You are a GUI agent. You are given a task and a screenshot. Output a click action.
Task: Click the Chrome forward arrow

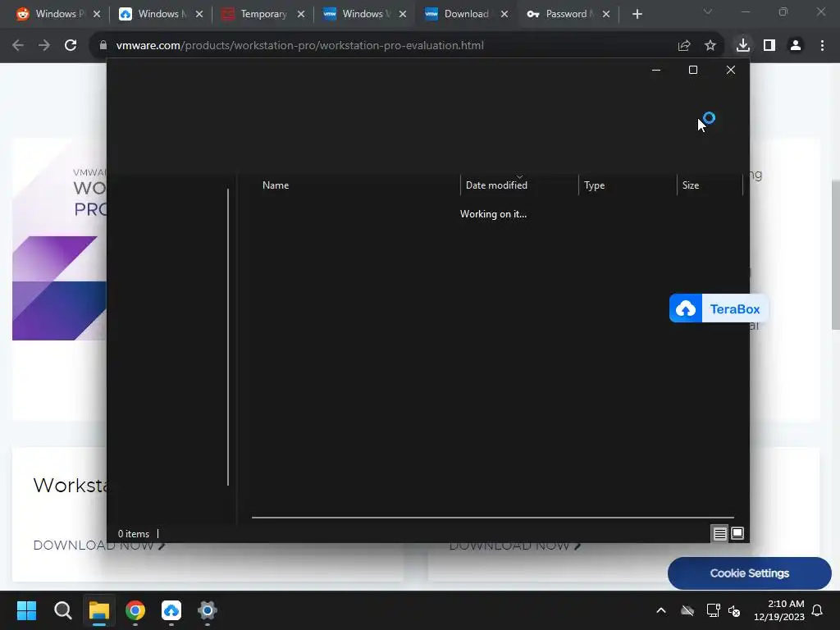tap(44, 46)
